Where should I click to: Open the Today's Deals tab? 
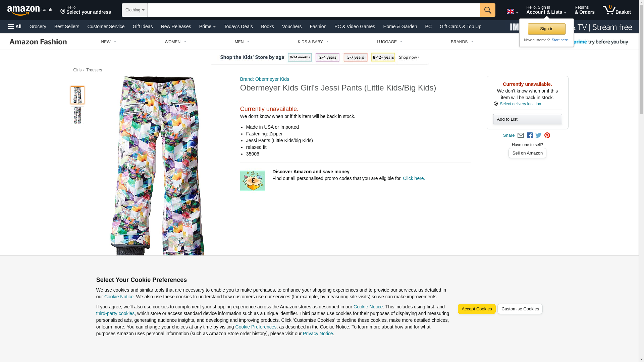point(238,26)
